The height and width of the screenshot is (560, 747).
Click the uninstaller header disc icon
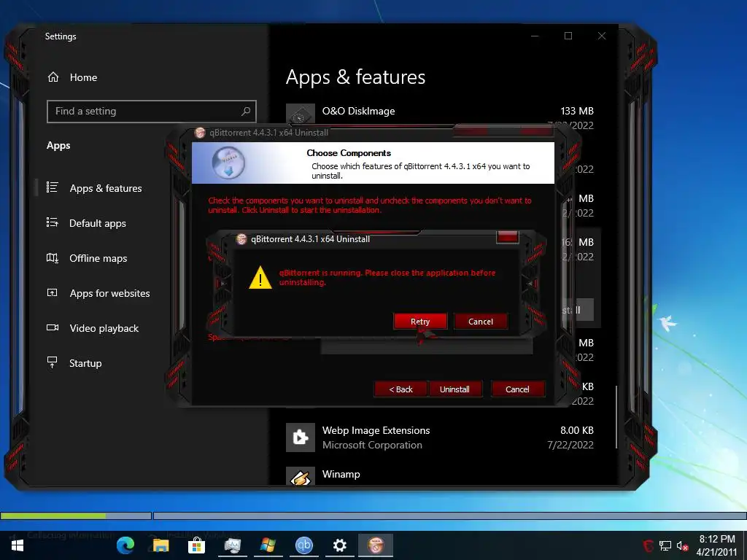tap(228, 163)
